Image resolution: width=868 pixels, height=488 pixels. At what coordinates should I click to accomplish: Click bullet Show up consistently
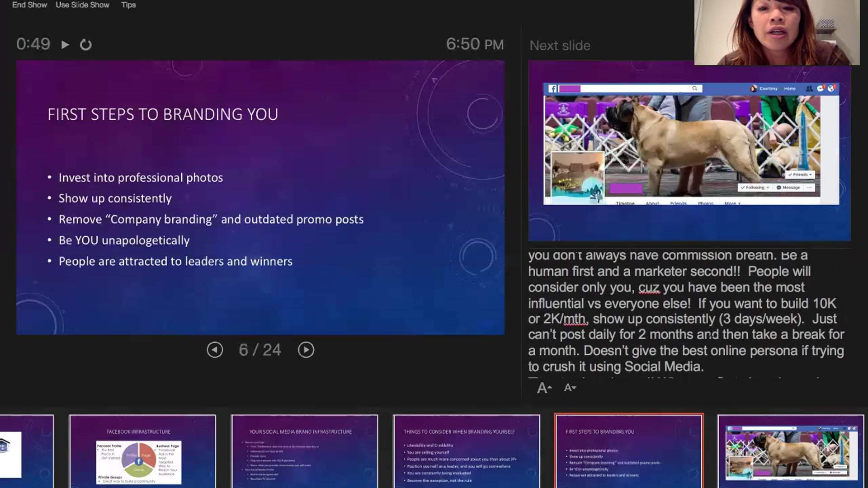[115, 198]
